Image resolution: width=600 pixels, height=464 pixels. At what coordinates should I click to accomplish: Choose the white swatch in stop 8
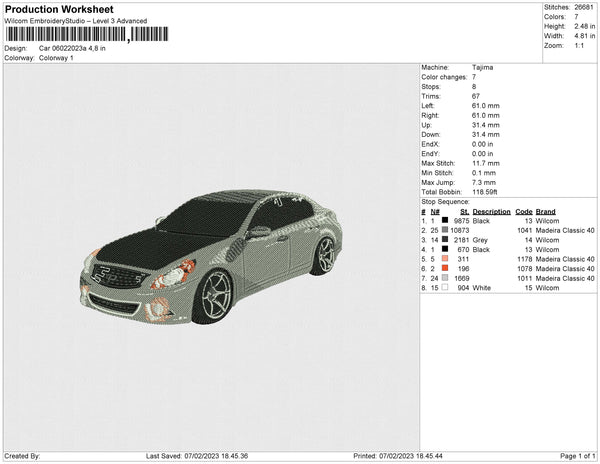click(445, 287)
